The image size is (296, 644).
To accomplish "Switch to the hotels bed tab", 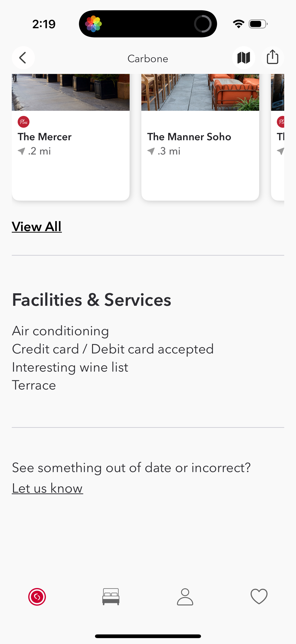I will tap(111, 597).
